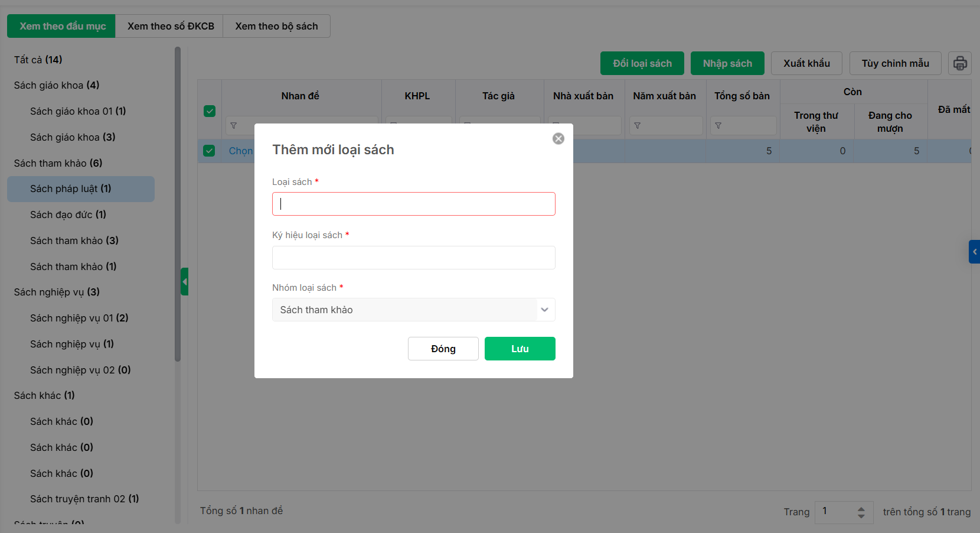Switch to Xem theo bộ sách tab
Image resolution: width=980 pixels, height=533 pixels.
(276, 26)
